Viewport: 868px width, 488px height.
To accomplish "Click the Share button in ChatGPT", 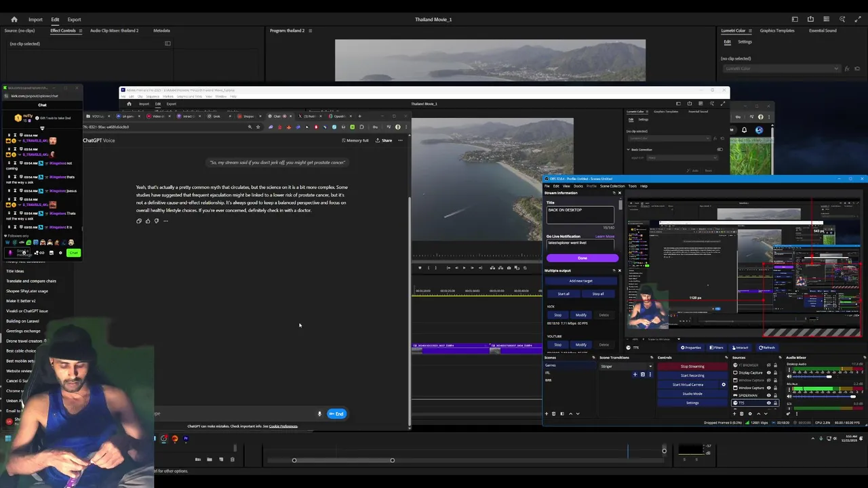I will coord(383,140).
